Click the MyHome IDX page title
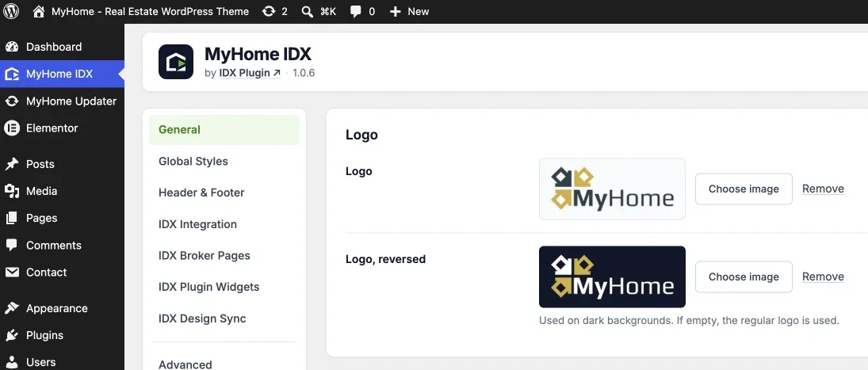Viewport: 868px width, 370px height. point(258,54)
